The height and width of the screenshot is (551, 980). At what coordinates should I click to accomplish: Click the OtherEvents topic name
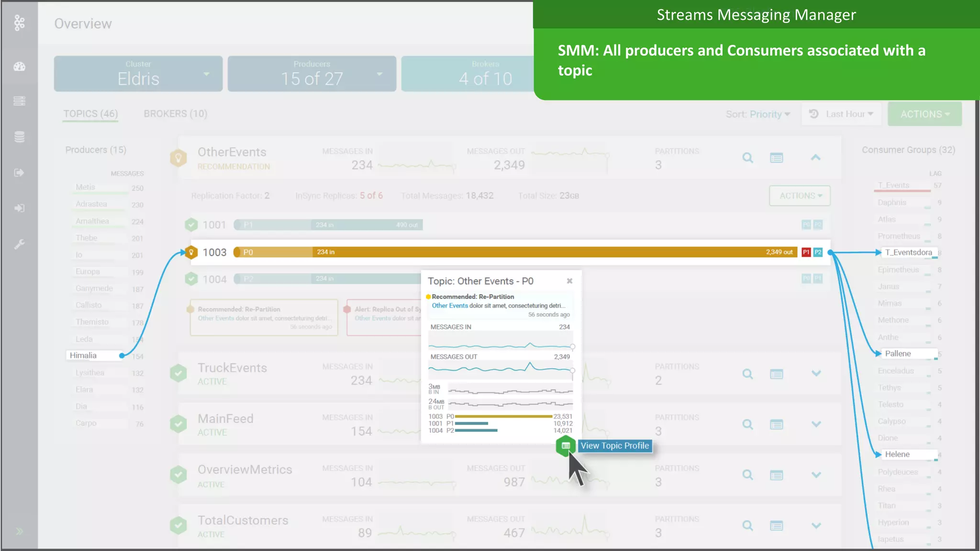click(232, 152)
